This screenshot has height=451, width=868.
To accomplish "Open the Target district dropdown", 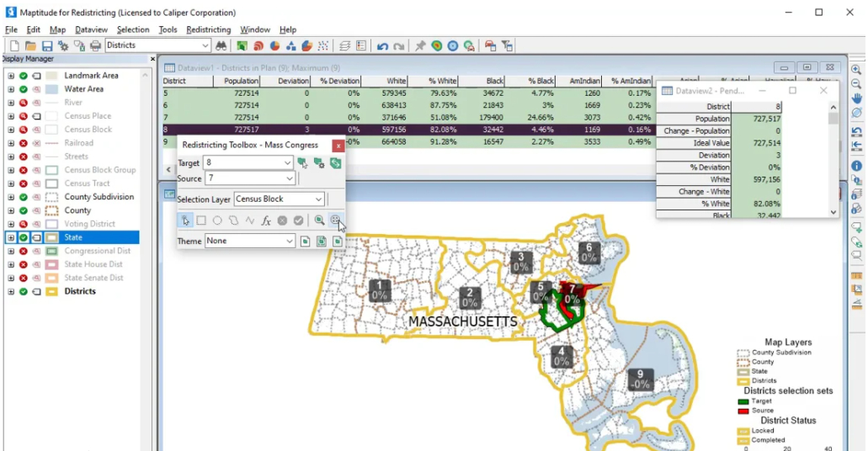I will [288, 162].
